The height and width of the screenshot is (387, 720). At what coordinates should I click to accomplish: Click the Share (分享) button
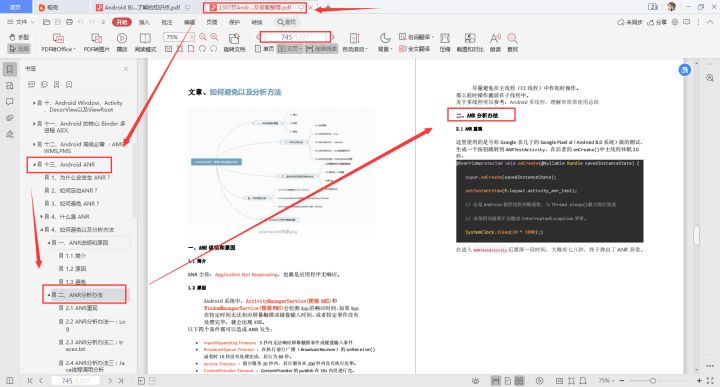pyautogui.click(x=657, y=22)
